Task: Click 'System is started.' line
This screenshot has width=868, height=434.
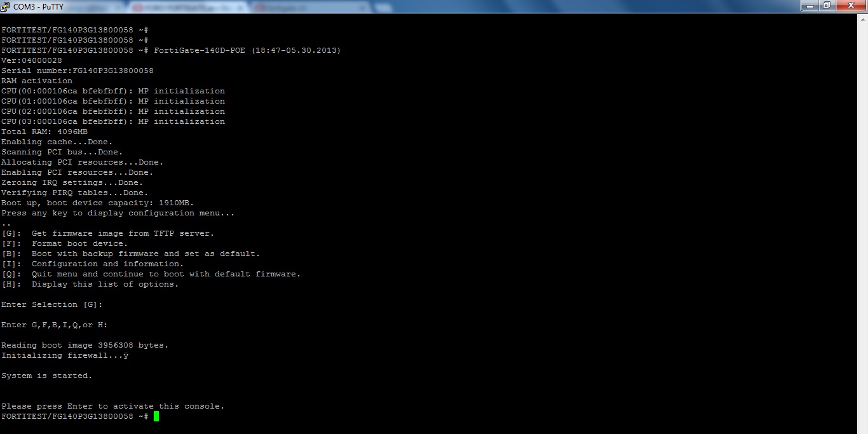Action: (x=47, y=376)
